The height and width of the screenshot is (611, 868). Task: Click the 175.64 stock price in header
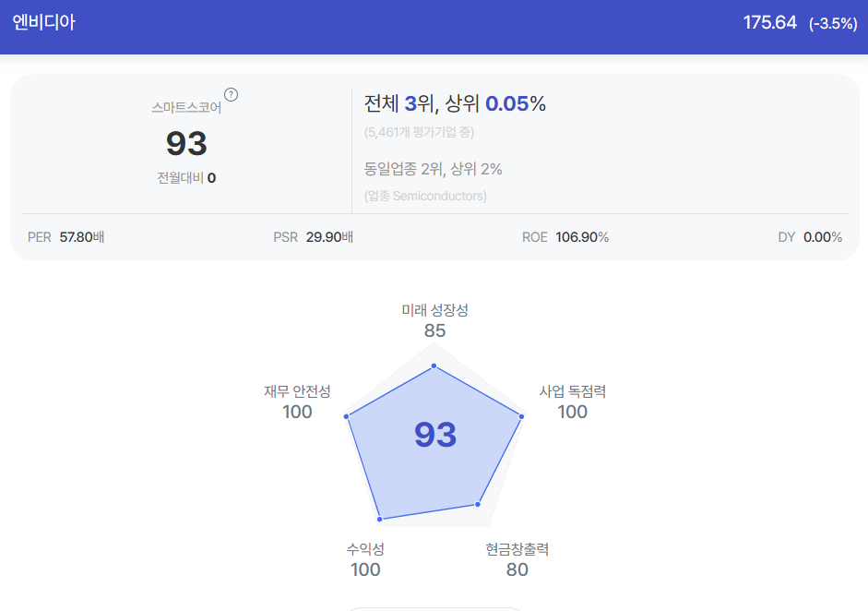(x=769, y=23)
